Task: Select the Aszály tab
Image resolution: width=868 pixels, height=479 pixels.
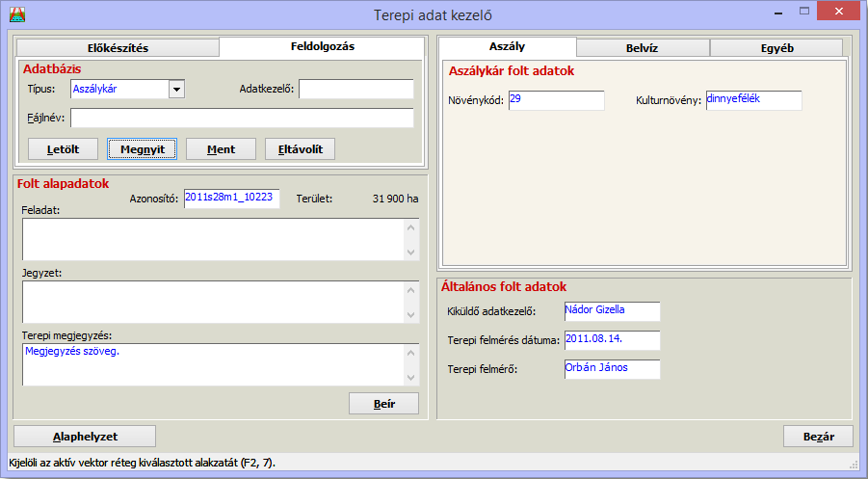Action: click(x=507, y=46)
